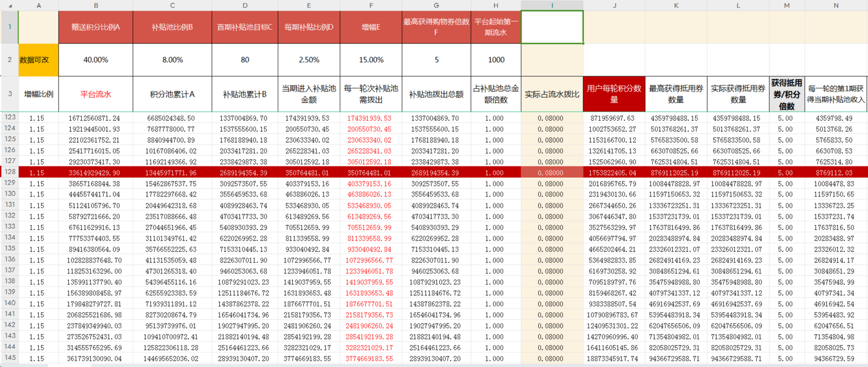Click the 增幅E header cell
Viewport: 868px width, 367px height.
[x=371, y=27]
